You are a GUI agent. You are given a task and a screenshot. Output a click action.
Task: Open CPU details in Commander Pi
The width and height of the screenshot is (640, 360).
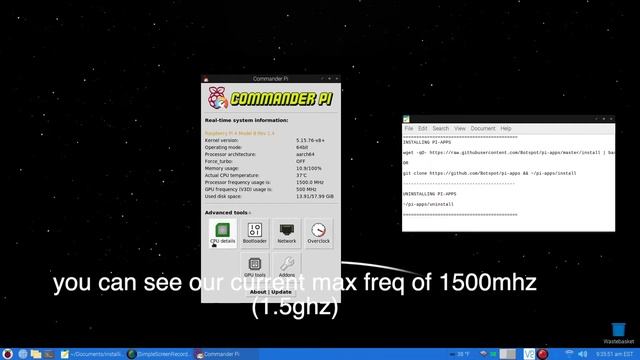pyautogui.click(x=222, y=233)
